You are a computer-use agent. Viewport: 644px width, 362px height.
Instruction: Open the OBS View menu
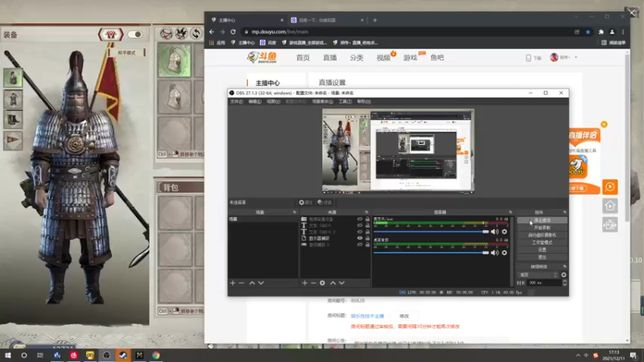point(273,101)
